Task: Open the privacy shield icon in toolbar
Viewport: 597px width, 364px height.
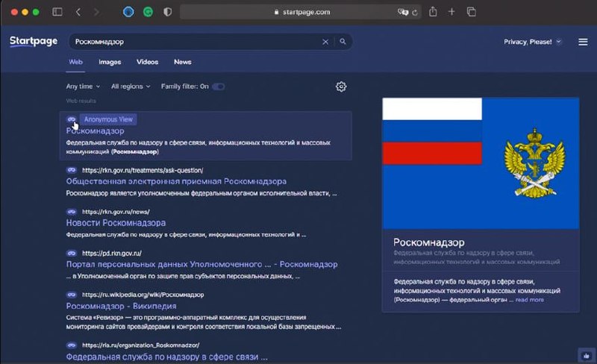Action: coord(167,12)
